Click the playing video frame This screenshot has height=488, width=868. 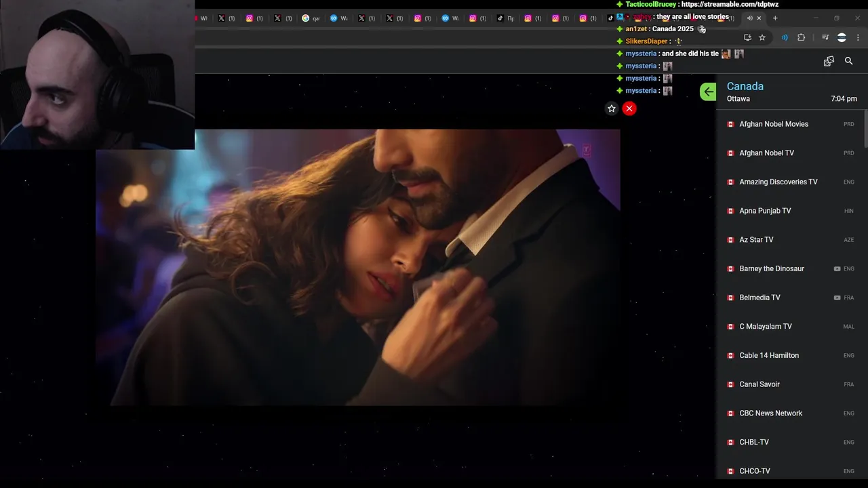pyautogui.click(x=358, y=267)
